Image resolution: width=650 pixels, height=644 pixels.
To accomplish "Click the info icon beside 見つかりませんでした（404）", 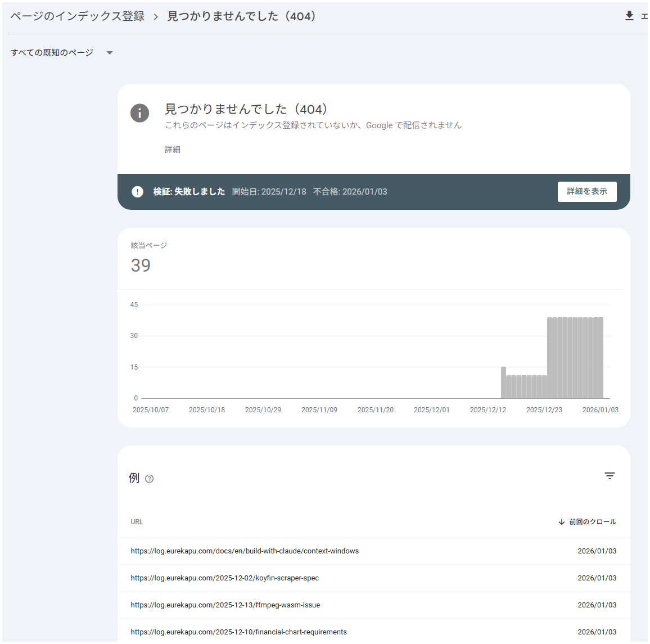I will [x=139, y=113].
